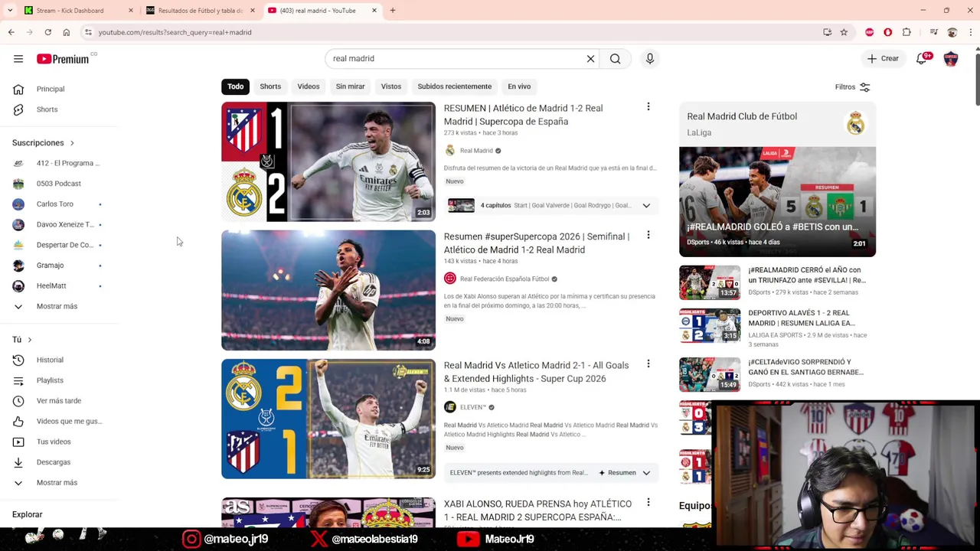Open more options for RESUMEN Atlético video
The image size is (980, 551).
tap(648, 107)
